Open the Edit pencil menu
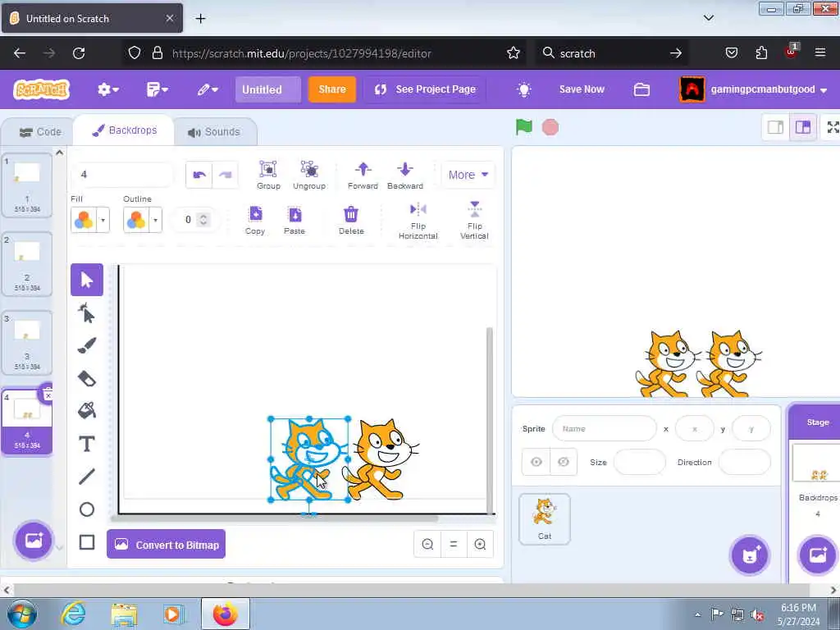This screenshot has height=630, width=840. click(208, 89)
